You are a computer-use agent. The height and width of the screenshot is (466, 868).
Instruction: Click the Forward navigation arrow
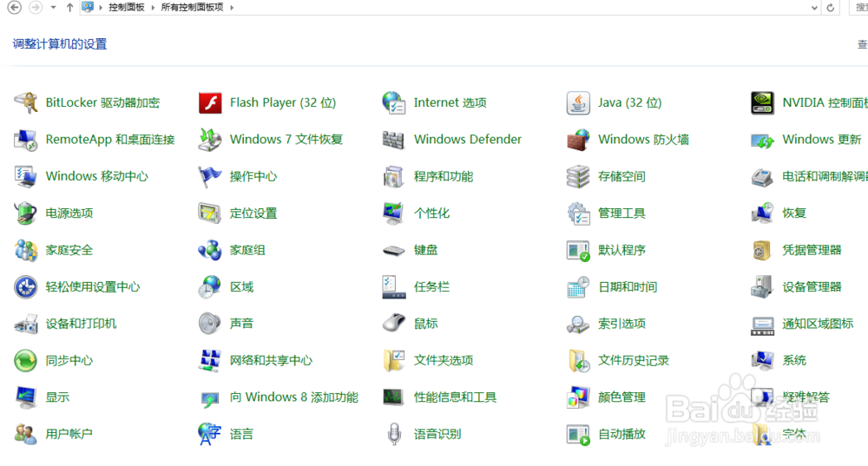tap(36, 7)
